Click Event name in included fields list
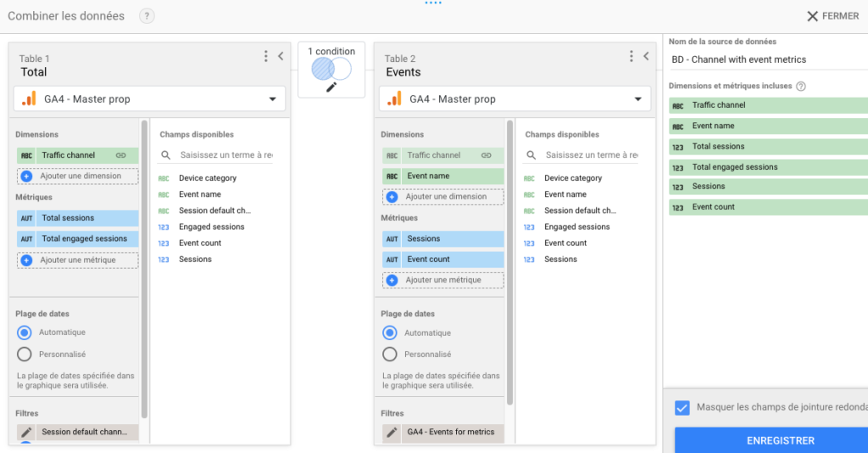This screenshot has width=868, height=453. tap(768, 126)
